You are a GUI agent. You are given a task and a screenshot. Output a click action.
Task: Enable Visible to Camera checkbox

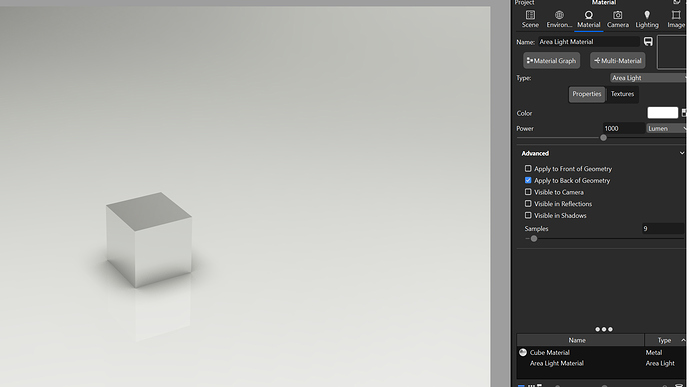(528, 192)
